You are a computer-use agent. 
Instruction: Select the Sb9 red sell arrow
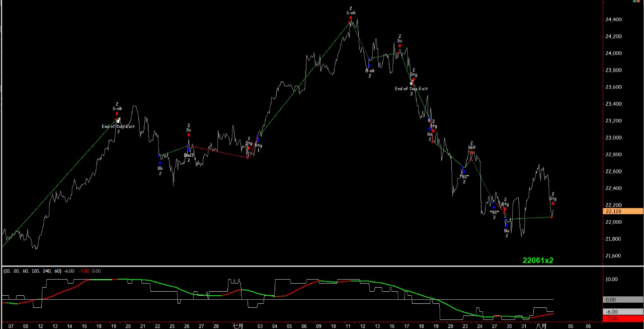(x=471, y=153)
